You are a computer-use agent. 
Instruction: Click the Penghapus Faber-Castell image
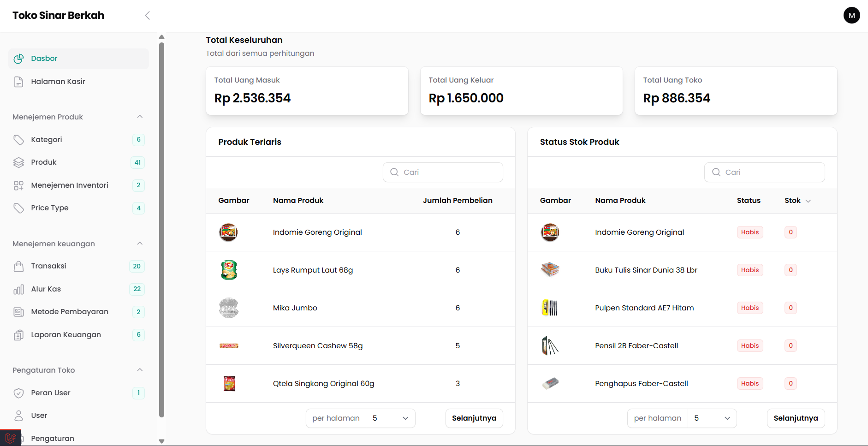click(x=550, y=383)
